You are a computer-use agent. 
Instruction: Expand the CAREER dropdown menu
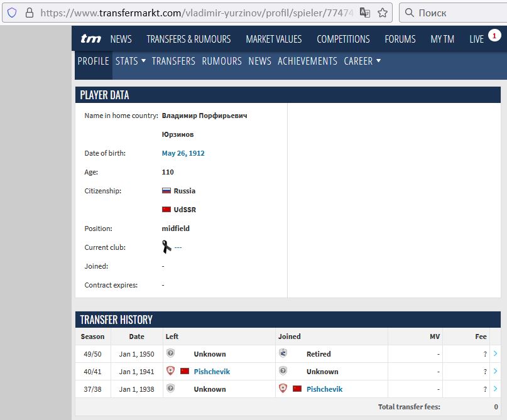363,61
